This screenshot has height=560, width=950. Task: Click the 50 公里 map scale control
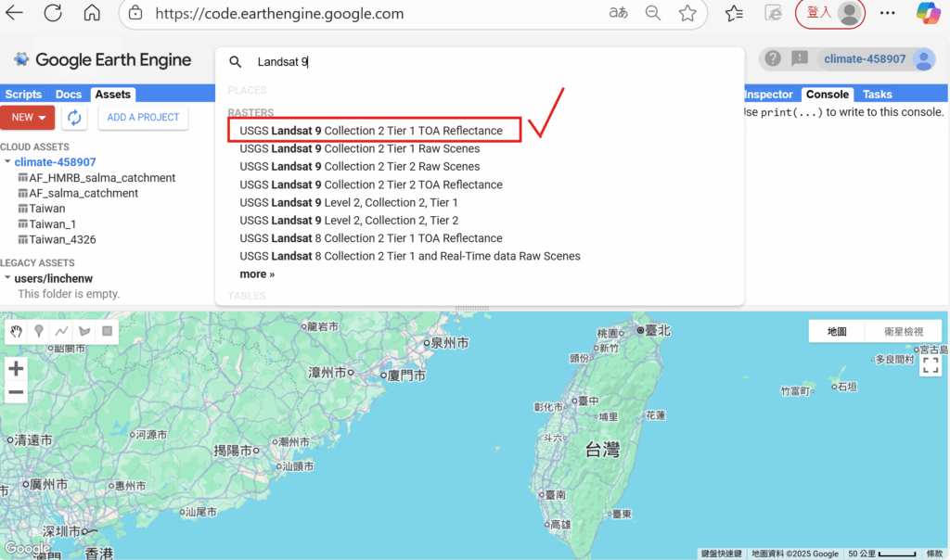click(x=881, y=554)
